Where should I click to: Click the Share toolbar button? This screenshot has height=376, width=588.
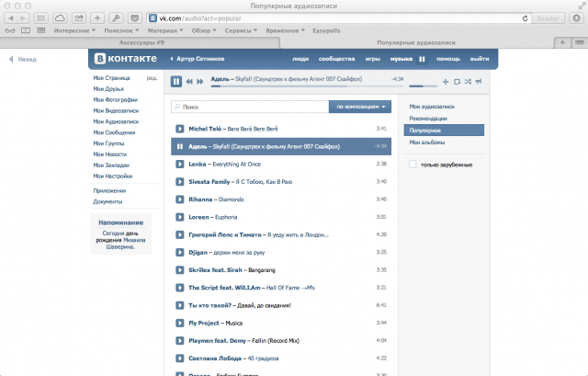79,18
